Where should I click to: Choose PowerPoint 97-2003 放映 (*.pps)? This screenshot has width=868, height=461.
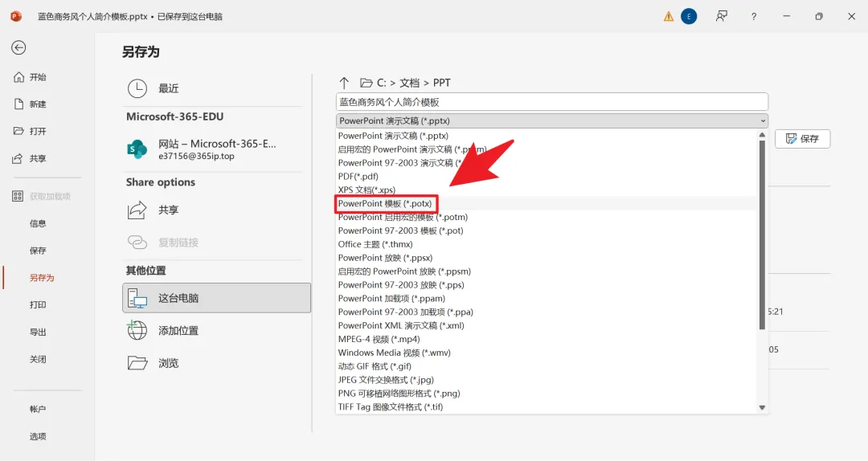[x=547, y=285]
